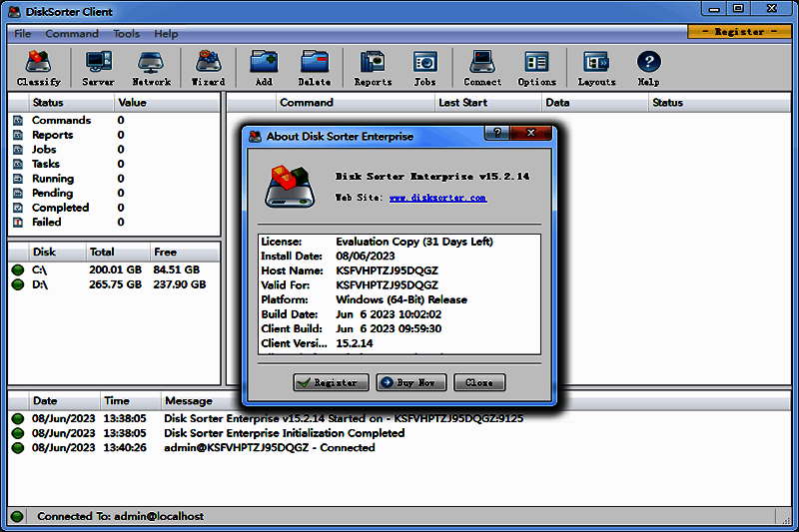Click the green indicator for C:\ disk
799x532 pixels.
pyautogui.click(x=18, y=269)
